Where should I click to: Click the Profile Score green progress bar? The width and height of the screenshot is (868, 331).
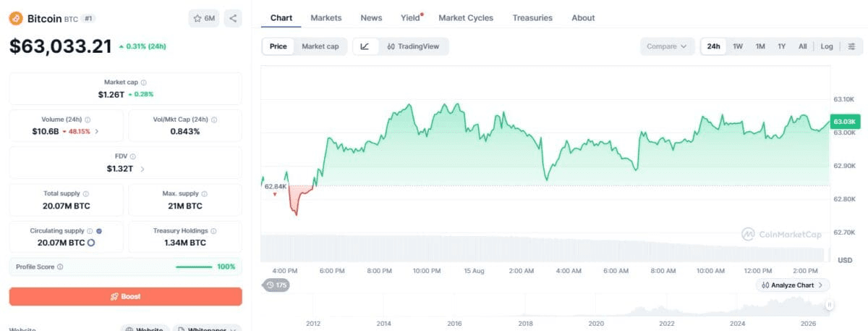(193, 267)
